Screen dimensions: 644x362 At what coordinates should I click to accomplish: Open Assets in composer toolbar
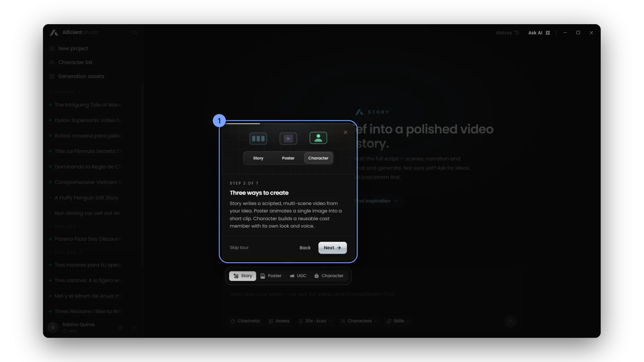(279, 321)
